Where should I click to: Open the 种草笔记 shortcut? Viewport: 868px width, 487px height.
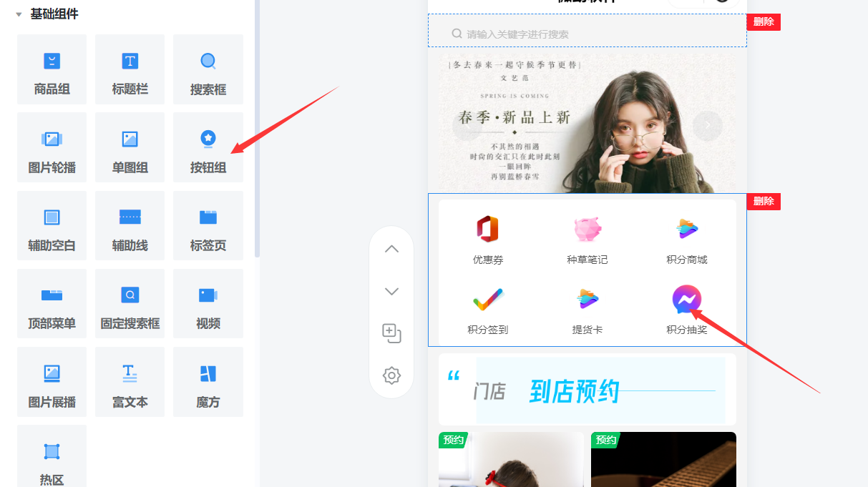click(x=587, y=240)
